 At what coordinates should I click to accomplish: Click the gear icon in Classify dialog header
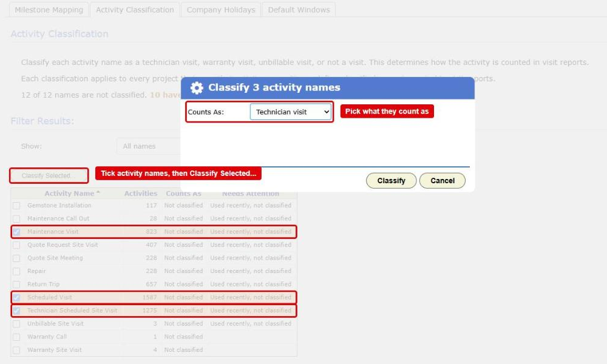[197, 88]
